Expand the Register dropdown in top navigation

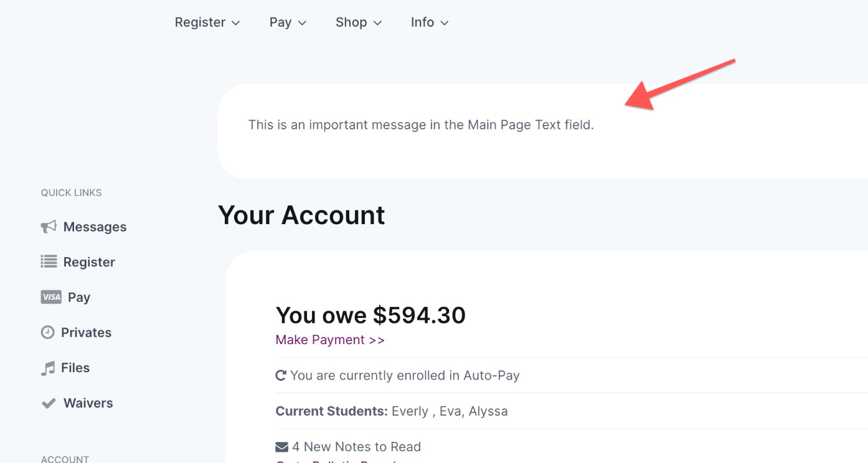pyautogui.click(x=207, y=22)
